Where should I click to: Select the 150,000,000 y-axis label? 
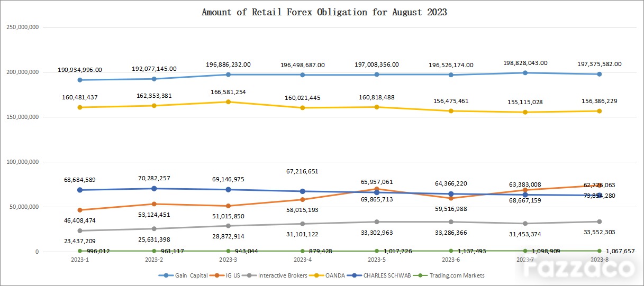pos(22,117)
